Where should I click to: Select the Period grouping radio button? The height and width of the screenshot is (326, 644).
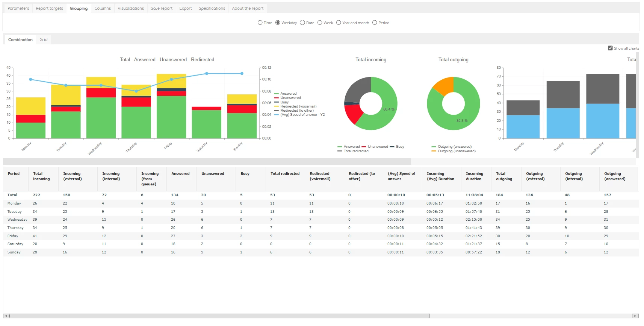(375, 23)
